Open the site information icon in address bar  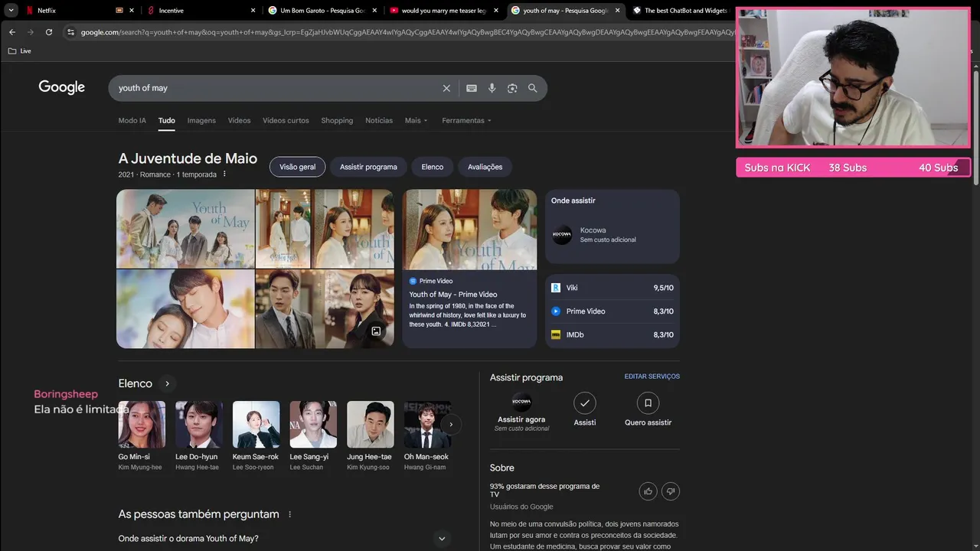point(70,32)
